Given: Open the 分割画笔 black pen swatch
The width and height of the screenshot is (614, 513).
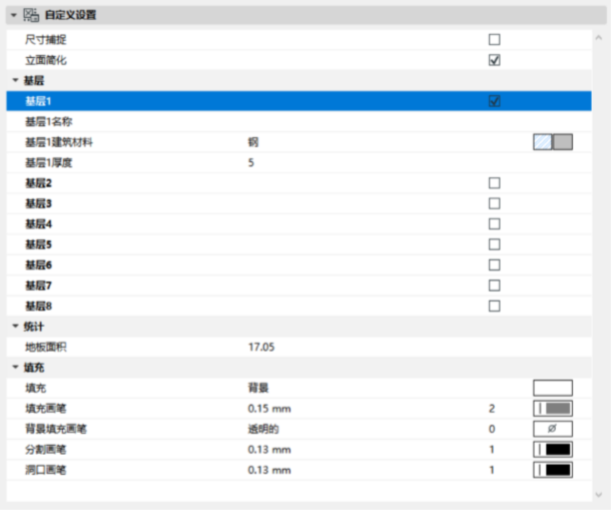Looking at the screenshot, I should point(553,449).
